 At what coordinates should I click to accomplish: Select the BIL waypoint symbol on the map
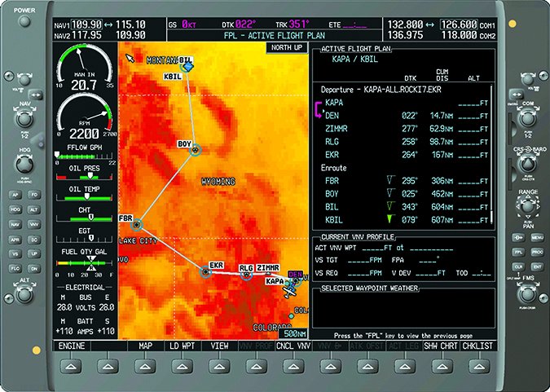click(187, 67)
